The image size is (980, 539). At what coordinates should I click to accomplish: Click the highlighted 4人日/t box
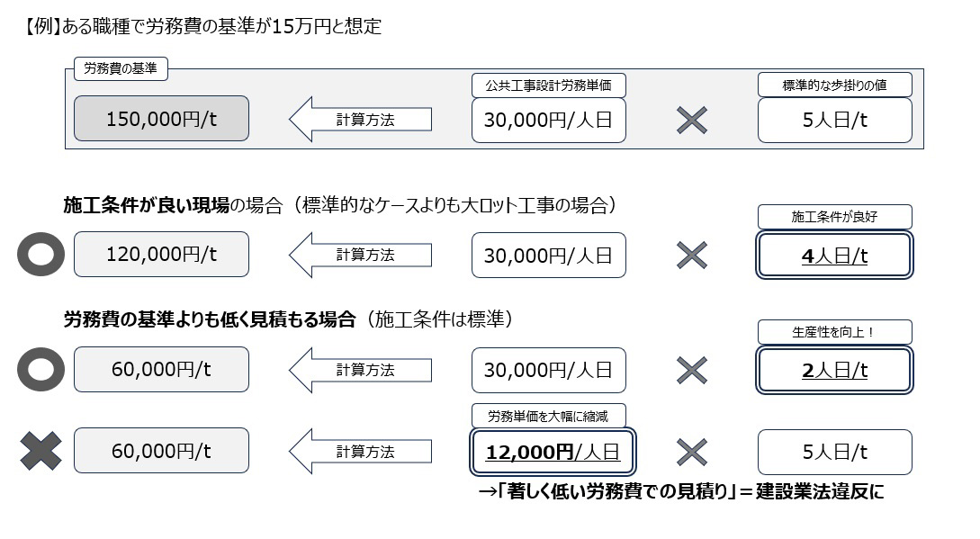[834, 256]
